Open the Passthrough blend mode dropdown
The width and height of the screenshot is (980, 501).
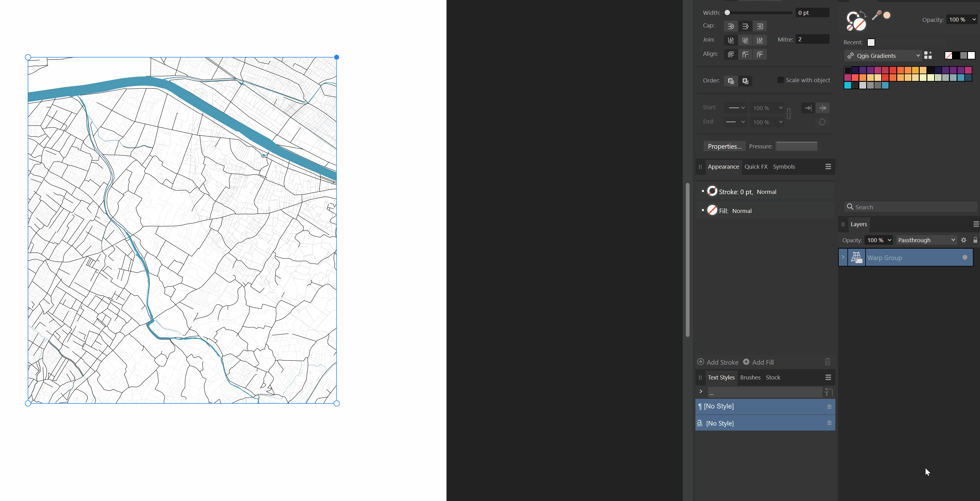point(926,240)
